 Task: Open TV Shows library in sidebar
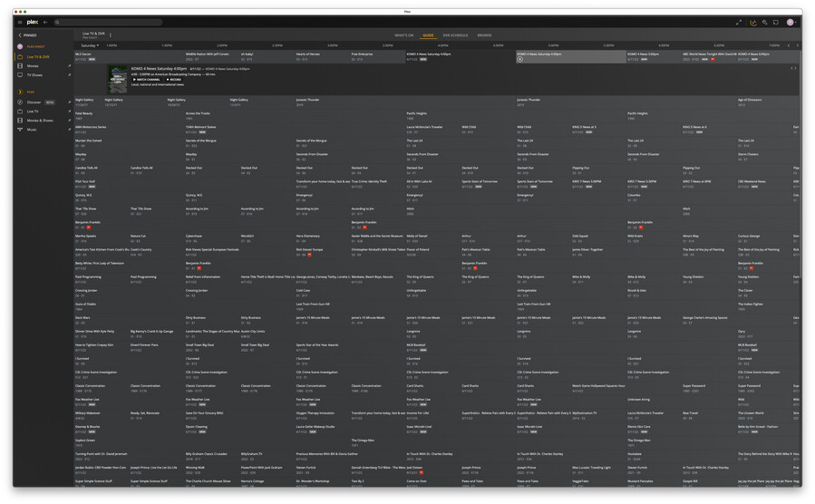click(34, 75)
